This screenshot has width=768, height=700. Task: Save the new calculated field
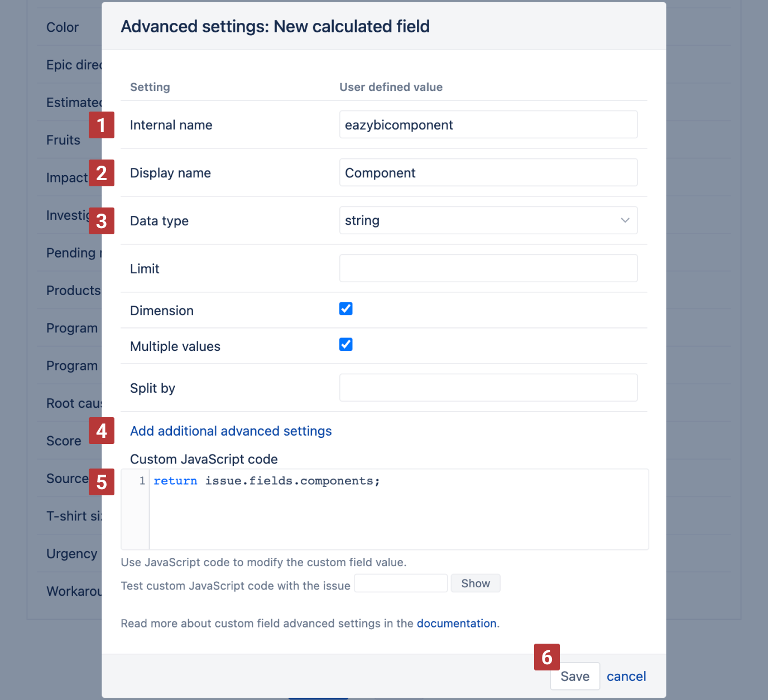[574, 677]
